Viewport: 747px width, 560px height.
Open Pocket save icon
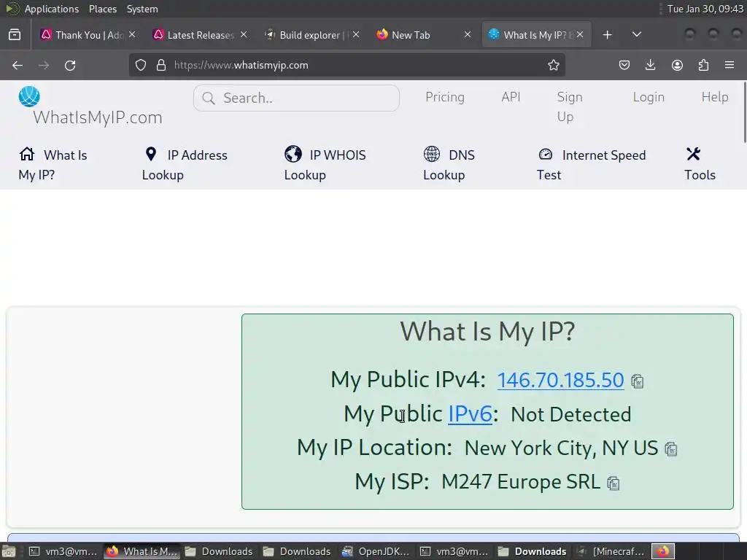point(624,65)
